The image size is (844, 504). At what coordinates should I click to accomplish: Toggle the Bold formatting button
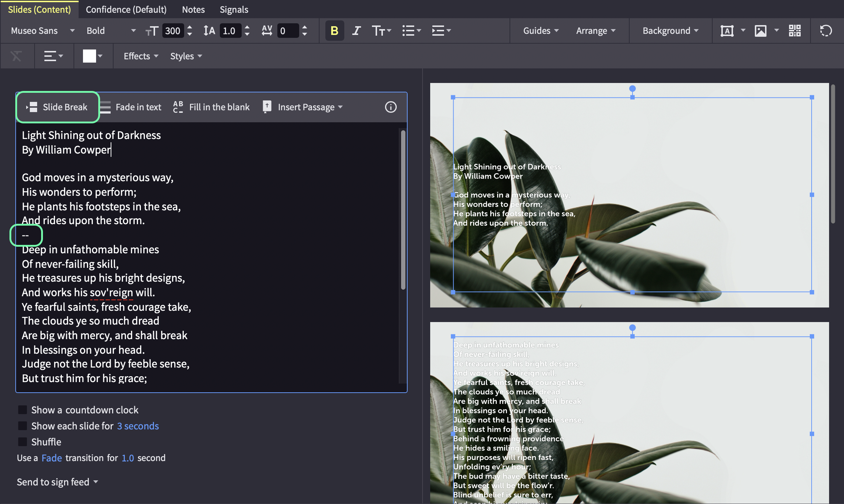click(334, 31)
